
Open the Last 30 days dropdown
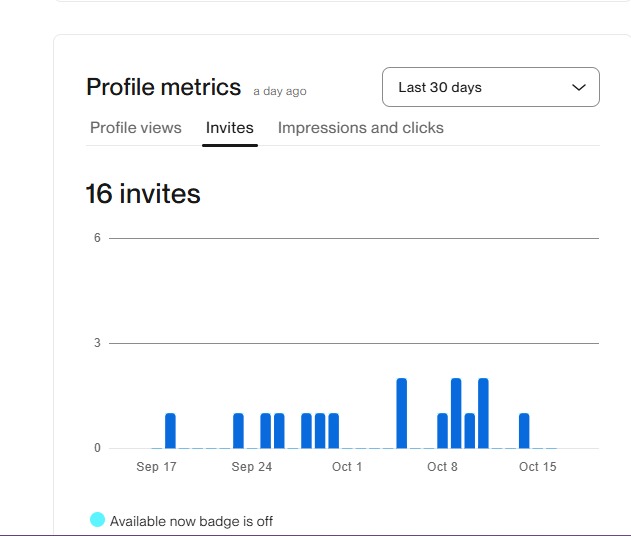coord(490,88)
